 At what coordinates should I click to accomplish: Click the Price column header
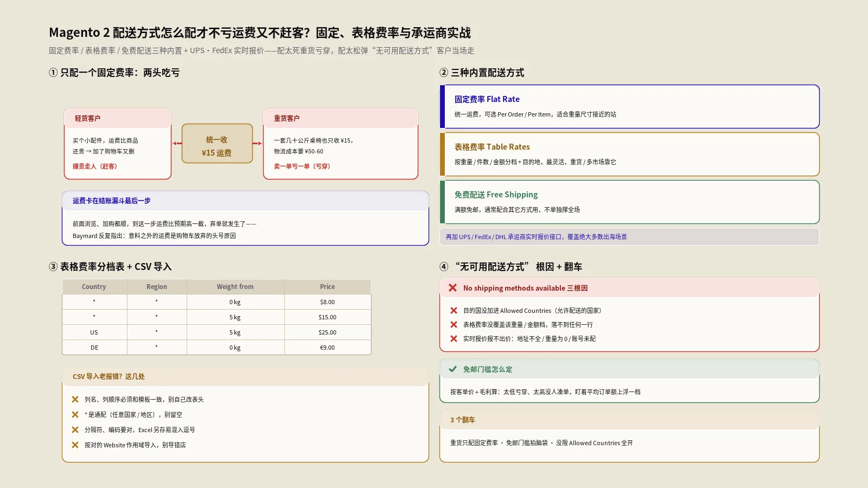(x=327, y=287)
